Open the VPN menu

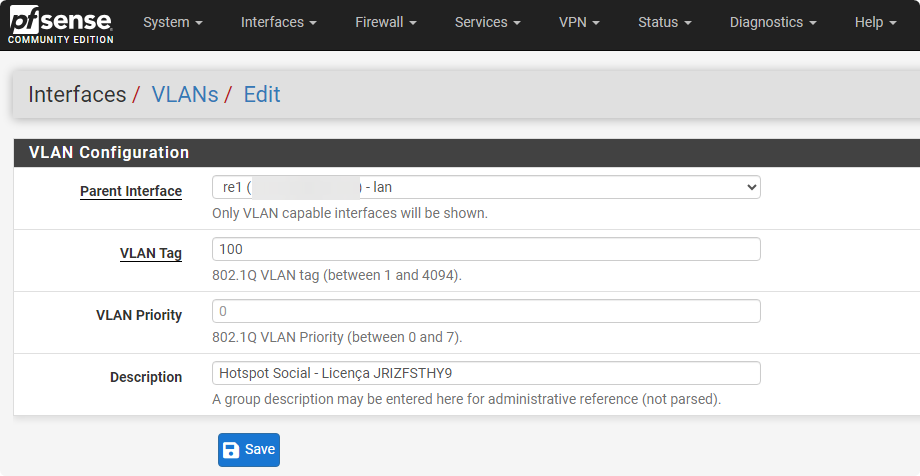click(x=579, y=22)
